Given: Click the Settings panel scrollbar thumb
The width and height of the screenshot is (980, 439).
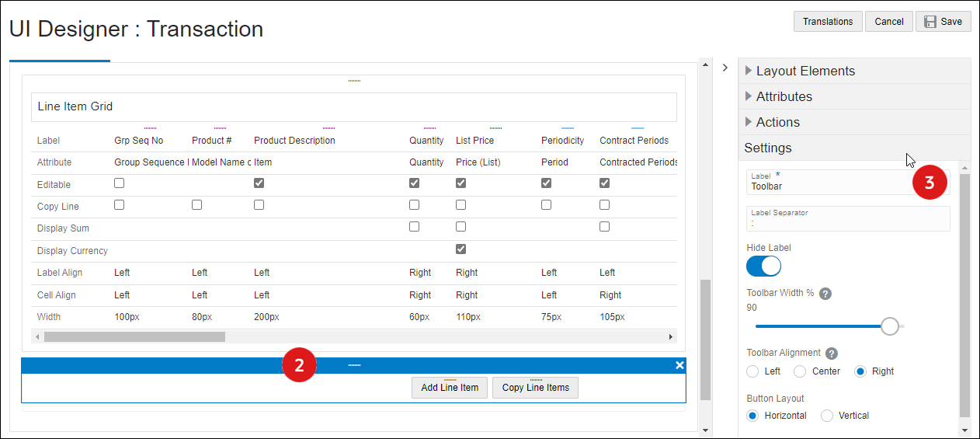Looking at the screenshot, I should (x=964, y=295).
